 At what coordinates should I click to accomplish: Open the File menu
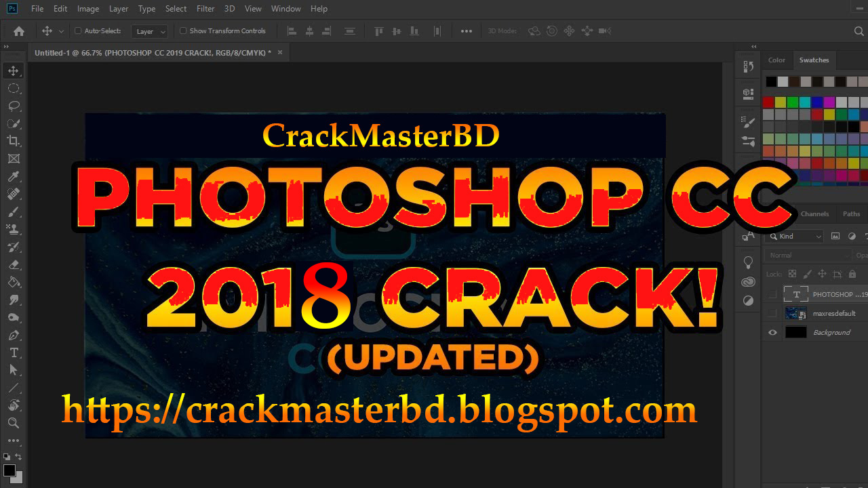[37, 9]
